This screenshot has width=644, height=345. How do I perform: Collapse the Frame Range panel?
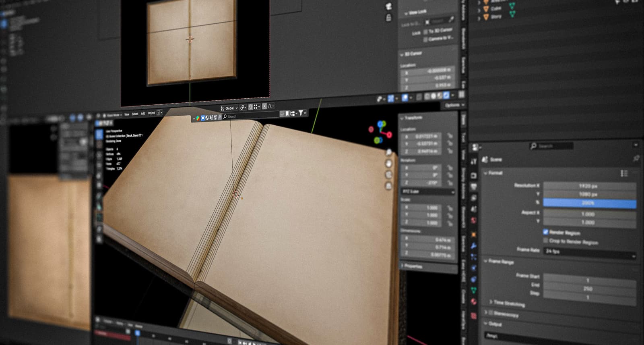click(x=499, y=261)
